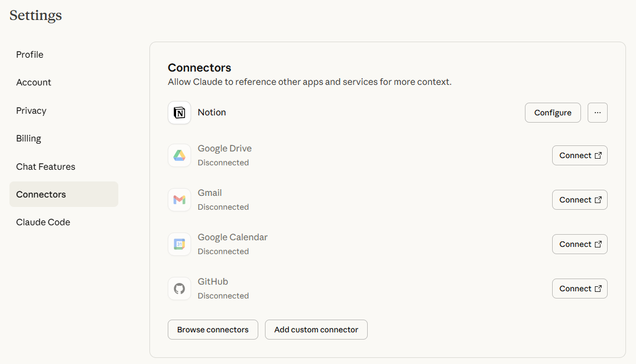Viewport: 636px width, 364px height.
Task: Switch to the Privacy section
Action: pyautogui.click(x=31, y=110)
